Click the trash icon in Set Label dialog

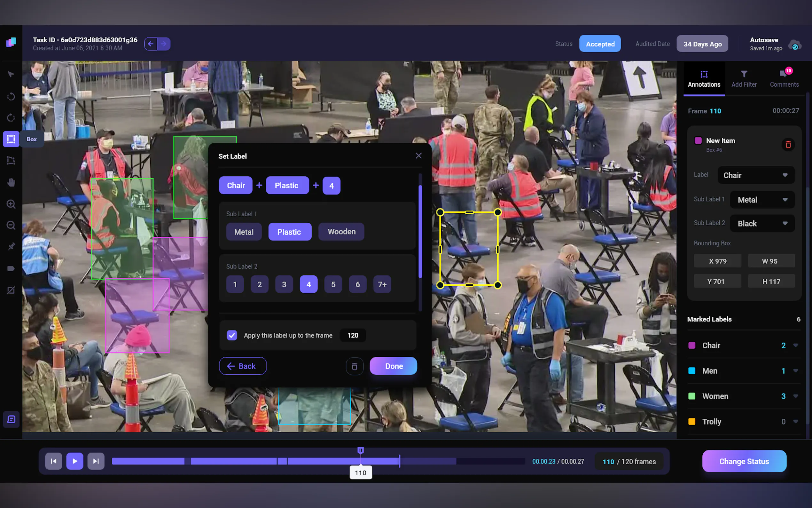click(x=355, y=366)
